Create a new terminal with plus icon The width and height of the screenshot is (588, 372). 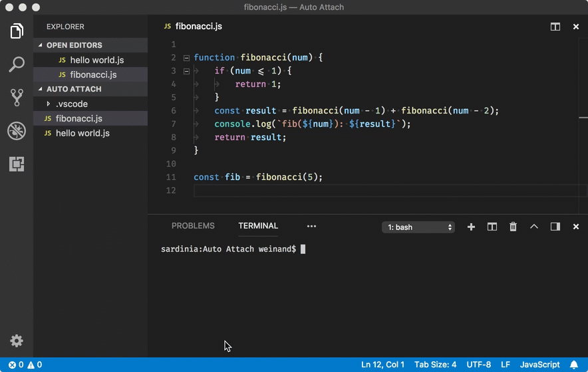471,227
